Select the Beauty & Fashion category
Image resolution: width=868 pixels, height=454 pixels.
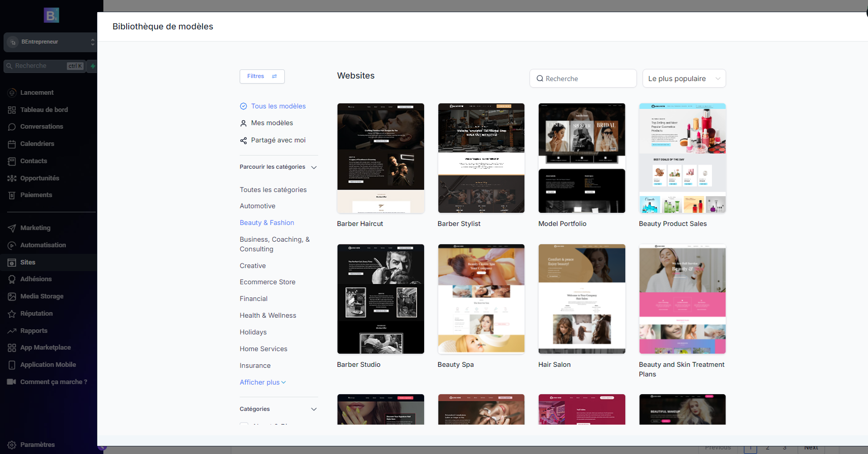tap(267, 223)
